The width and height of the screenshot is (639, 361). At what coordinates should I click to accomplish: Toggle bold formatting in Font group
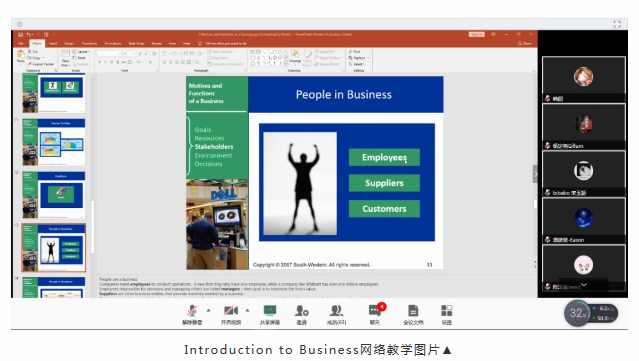tap(99, 62)
